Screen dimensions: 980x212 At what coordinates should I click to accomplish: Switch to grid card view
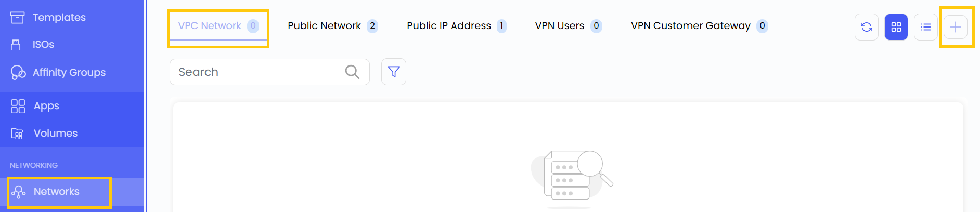[896, 27]
